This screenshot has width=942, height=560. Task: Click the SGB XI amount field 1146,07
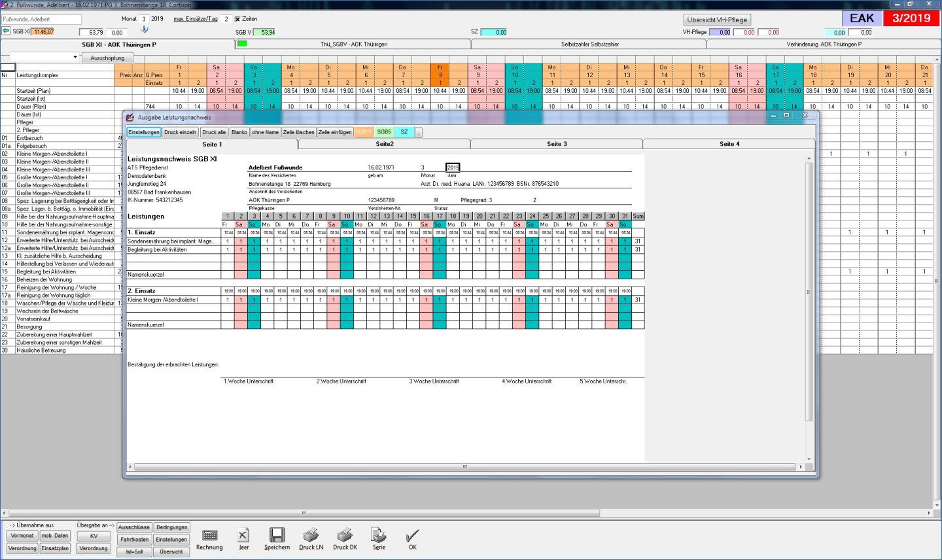(x=43, y=31)
